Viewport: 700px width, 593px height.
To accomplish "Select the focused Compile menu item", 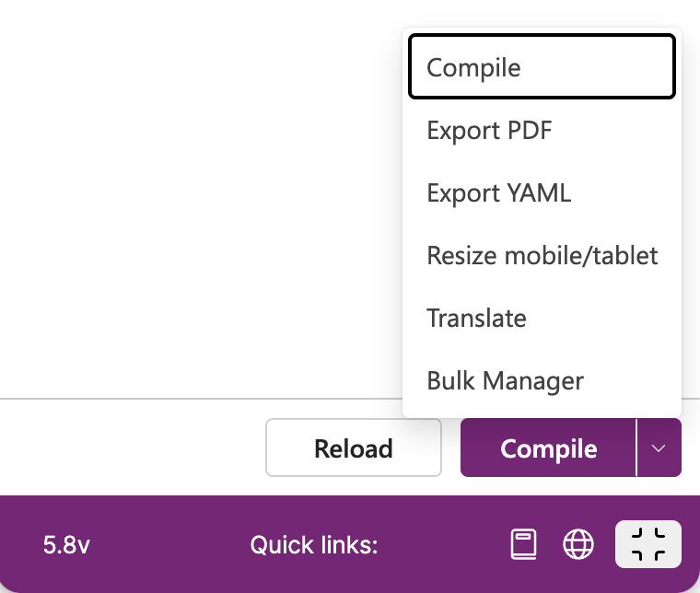I will [542, 67].
